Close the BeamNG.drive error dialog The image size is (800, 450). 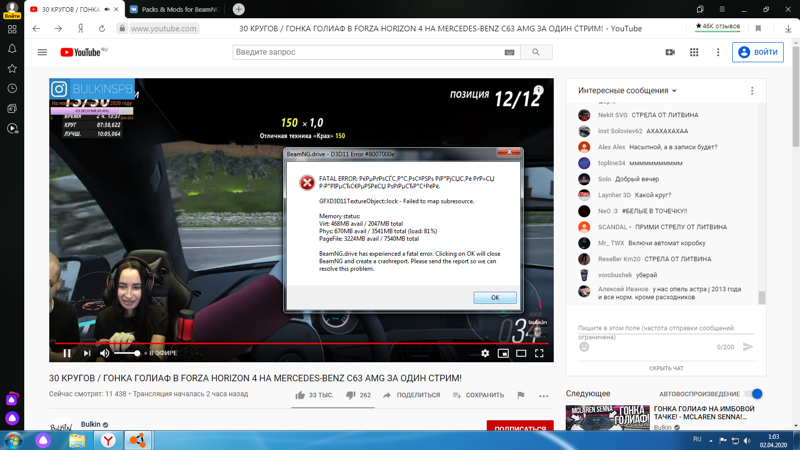click(x=509, y=152)
